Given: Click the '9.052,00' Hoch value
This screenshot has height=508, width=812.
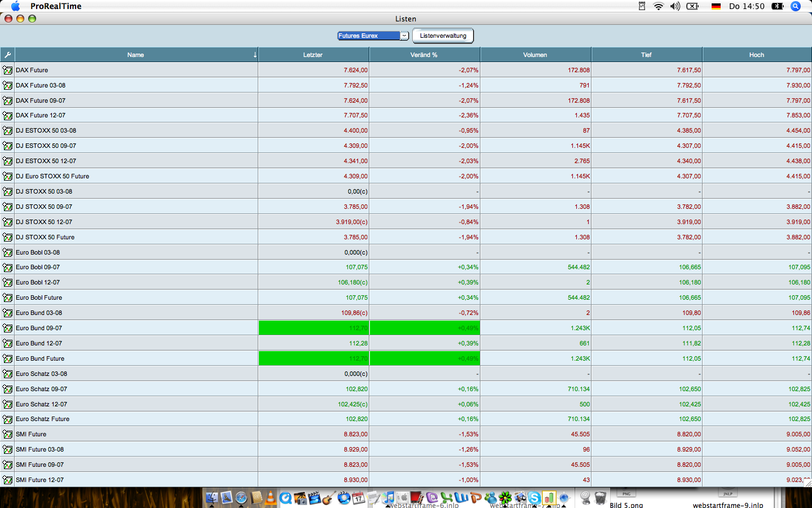Looking at the screenshot, I should pyautogui.click(x=798, y=450).
